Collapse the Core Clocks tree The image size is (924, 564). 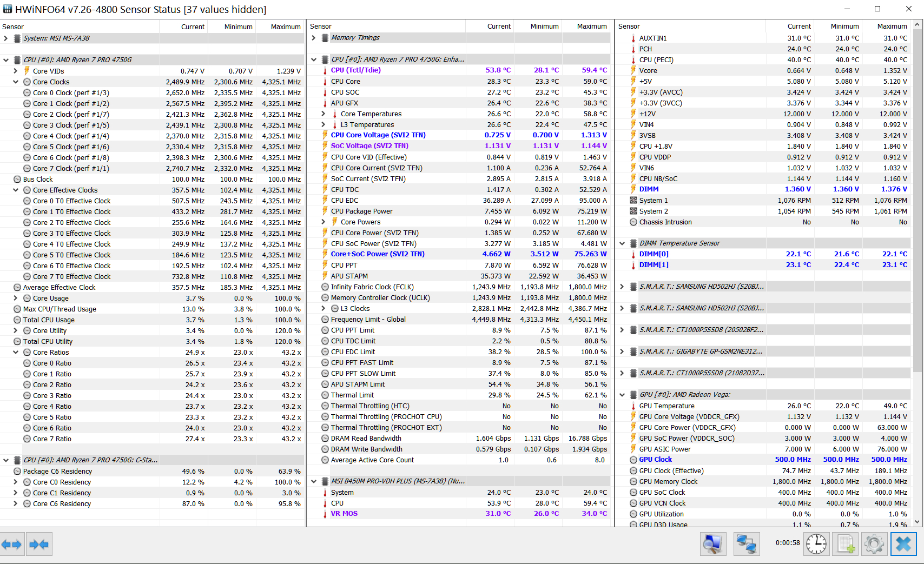click(16, 82)
